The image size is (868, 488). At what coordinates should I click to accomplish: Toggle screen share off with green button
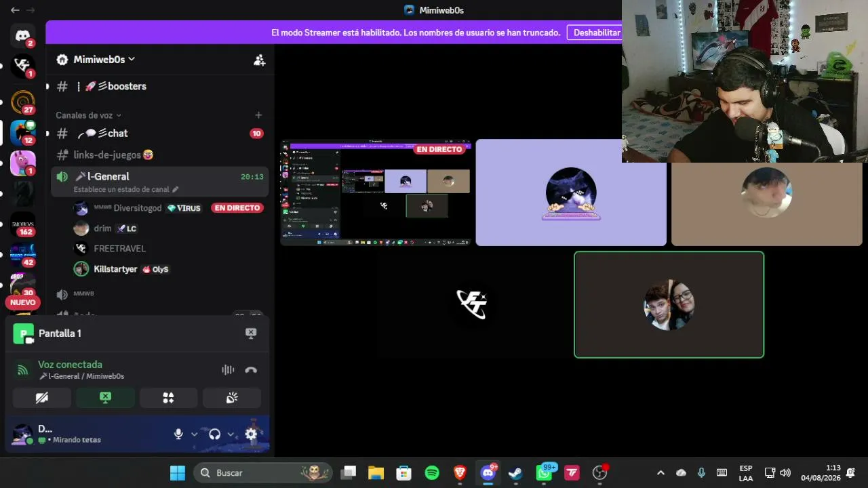pos(105,398)
